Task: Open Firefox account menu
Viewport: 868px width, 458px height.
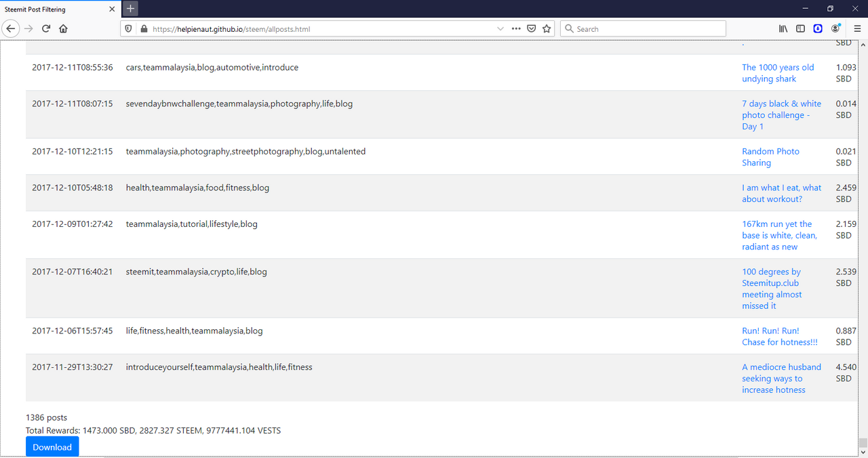Action: (835, 29)
